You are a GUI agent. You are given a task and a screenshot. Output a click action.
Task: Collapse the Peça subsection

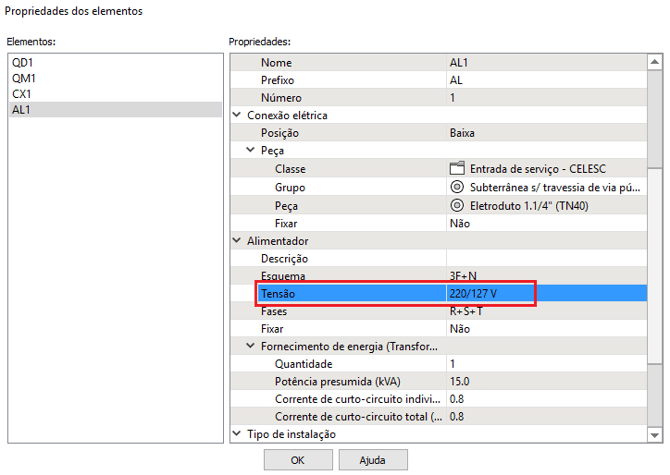tap(251, 151)
